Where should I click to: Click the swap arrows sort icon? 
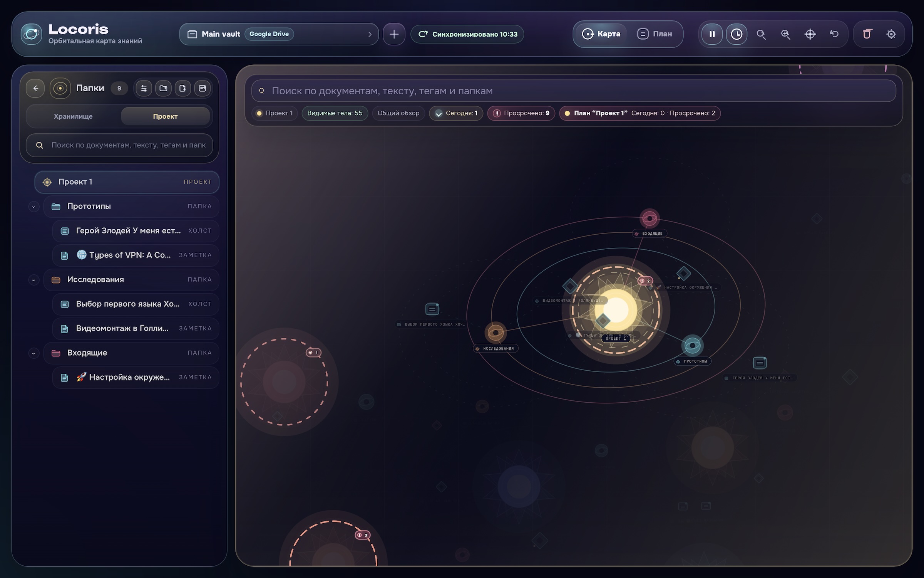pyautogui.click(x=144, y=88)
